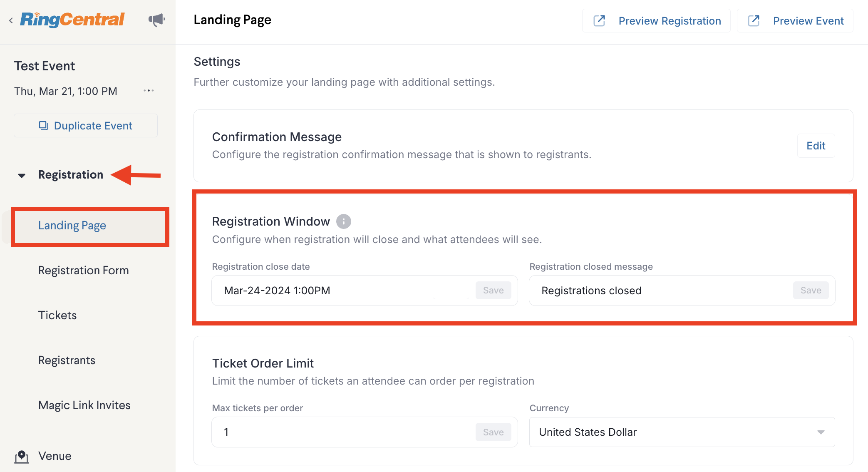Select Registrants in the sidebar

pos(67,360)
